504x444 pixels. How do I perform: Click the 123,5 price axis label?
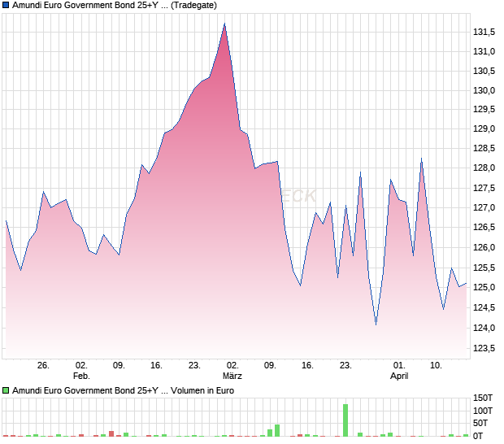[x=484, y=348]
